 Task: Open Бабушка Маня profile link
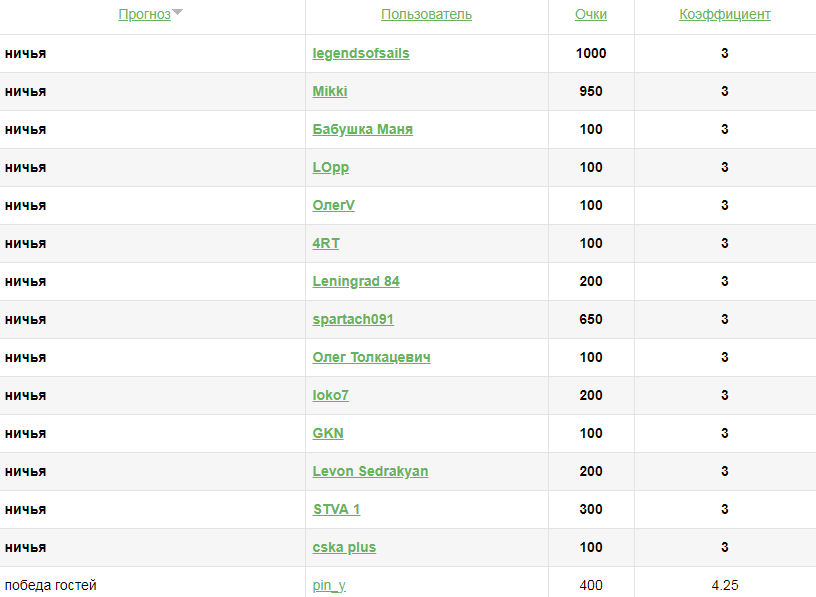pyautogui.click(x=362, y=130)
